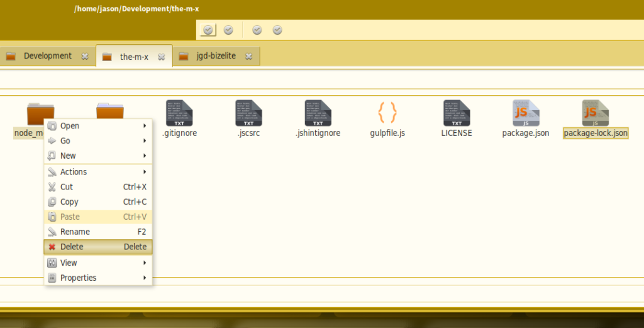Click the copy icon next to Copy

coord(52,202)
